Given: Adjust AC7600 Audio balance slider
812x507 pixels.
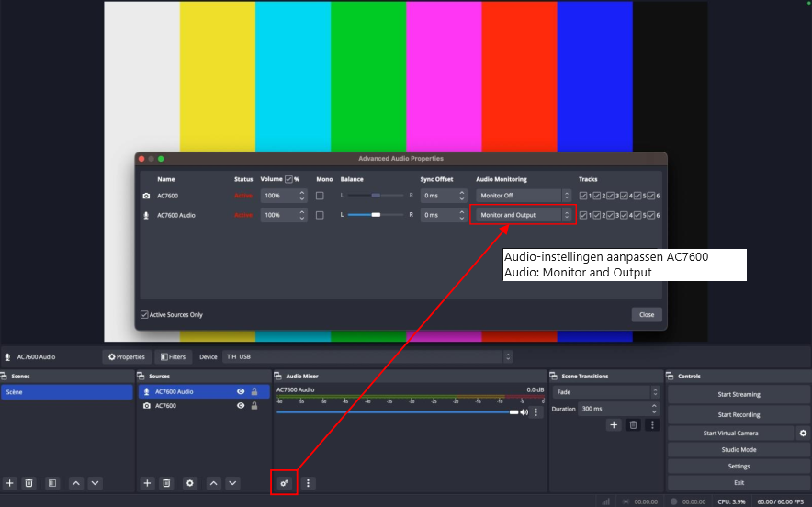Looking at the screenshot, I should coord(376,215).
